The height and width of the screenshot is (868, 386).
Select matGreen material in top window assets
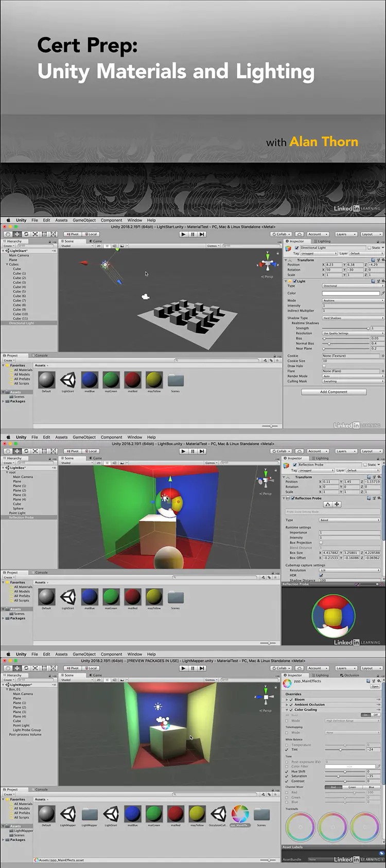(111, 380)
